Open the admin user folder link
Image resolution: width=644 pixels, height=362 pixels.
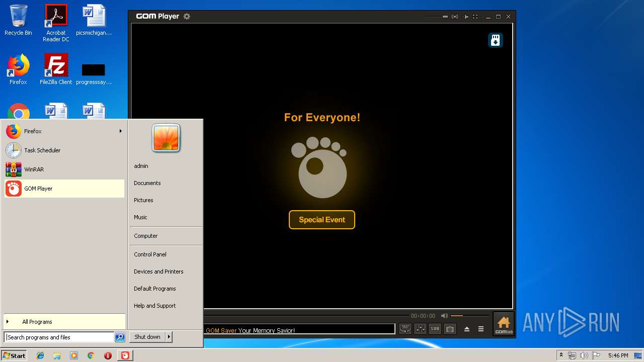141,166
